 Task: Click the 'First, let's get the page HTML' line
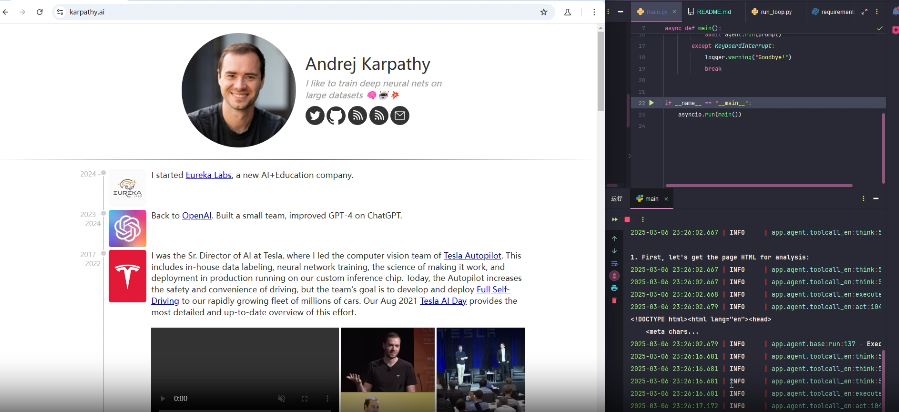[720, 257]
